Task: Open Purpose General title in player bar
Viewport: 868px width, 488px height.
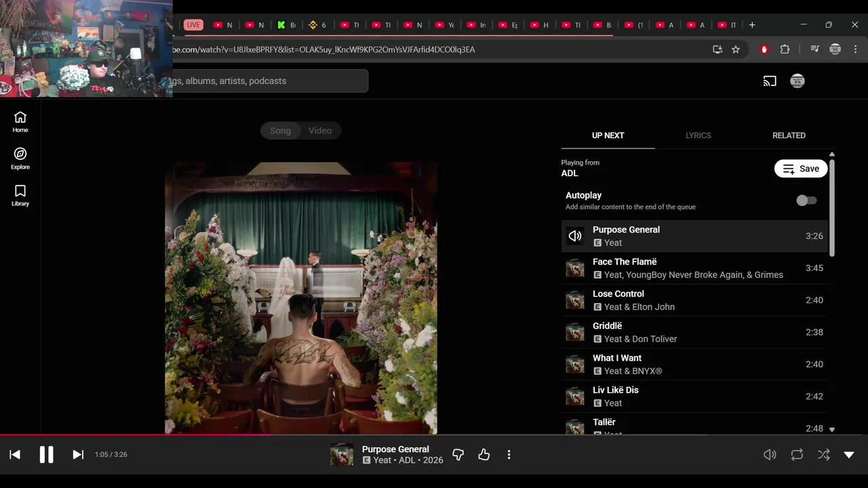Action: coord(395,449)
